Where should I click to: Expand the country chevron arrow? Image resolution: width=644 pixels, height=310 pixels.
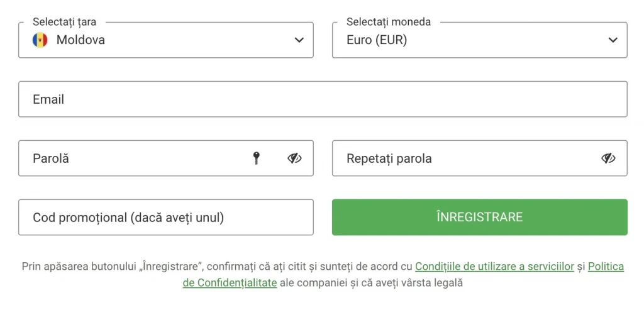[x=299, y=40]
